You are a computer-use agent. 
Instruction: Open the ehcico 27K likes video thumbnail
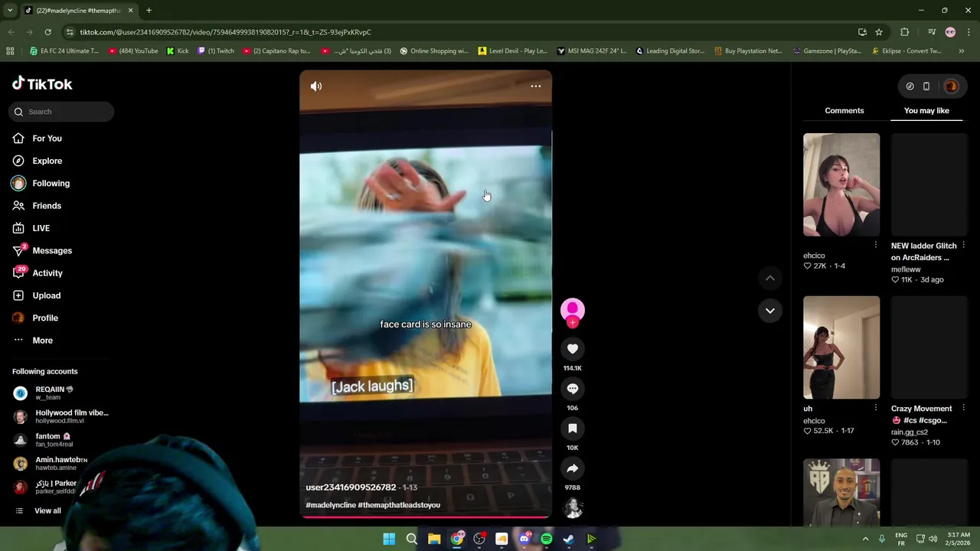(841, 185)
